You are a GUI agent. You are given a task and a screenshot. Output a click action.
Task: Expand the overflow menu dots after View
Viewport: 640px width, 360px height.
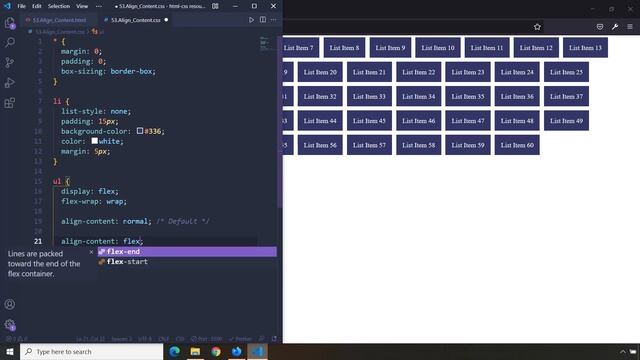(x=99, y=6)
